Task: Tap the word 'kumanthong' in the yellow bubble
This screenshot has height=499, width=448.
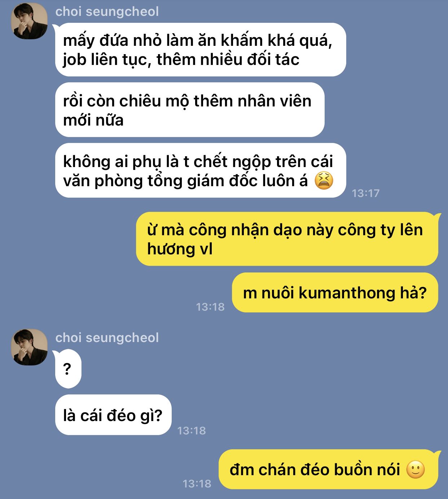Action: [347, 293]
